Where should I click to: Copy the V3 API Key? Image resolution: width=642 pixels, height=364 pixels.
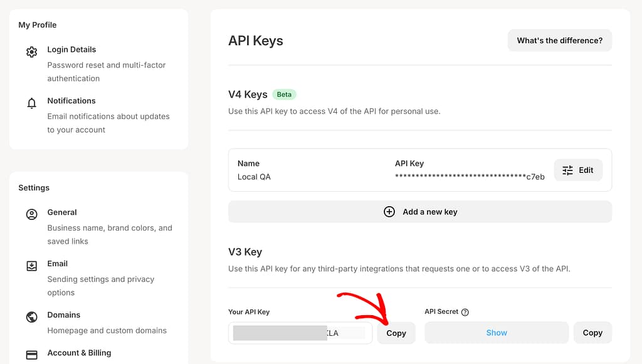[x=396, y=333]
